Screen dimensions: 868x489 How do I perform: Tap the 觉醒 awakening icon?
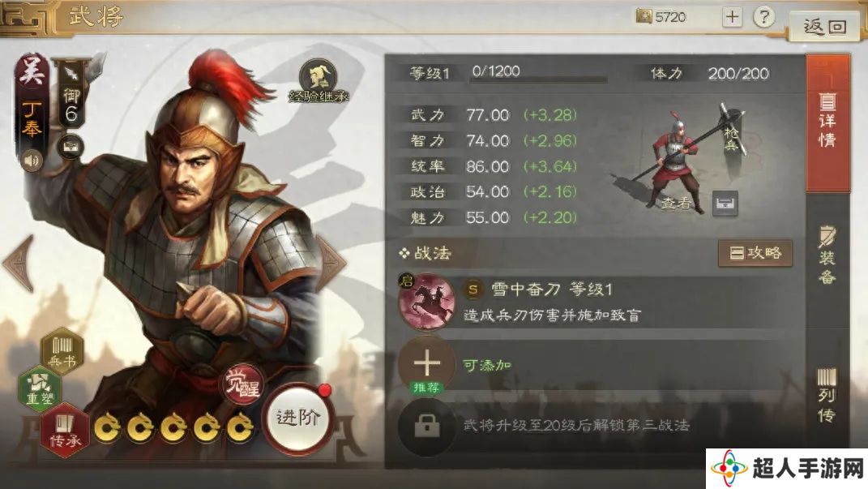(x=242, y=383)
